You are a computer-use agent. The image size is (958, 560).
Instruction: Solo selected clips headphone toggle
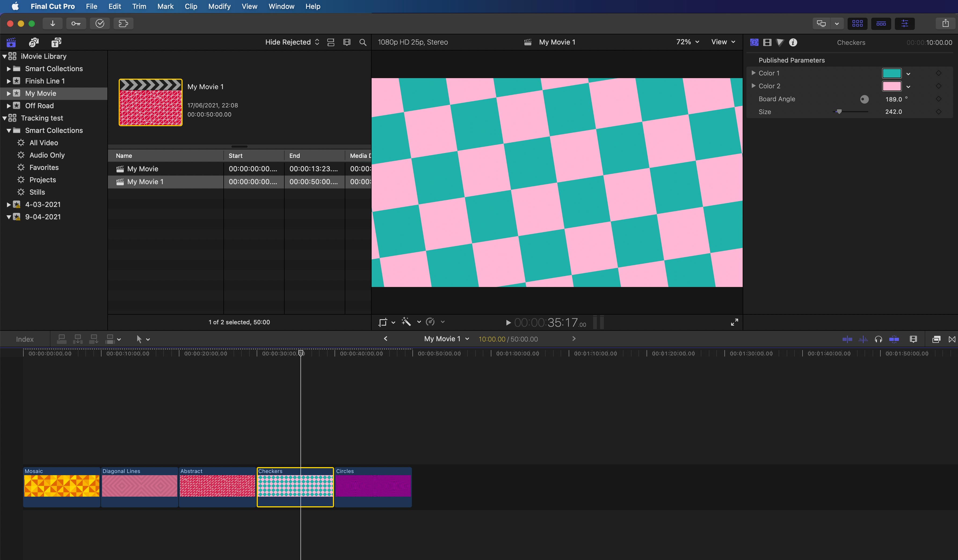click(878, 339)
